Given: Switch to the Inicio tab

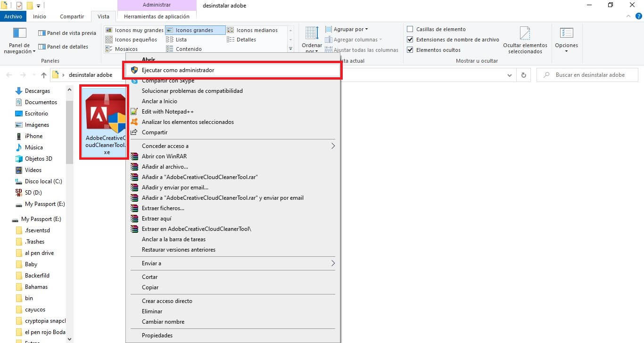Looking at the screenshot, I should coord(40,16).
